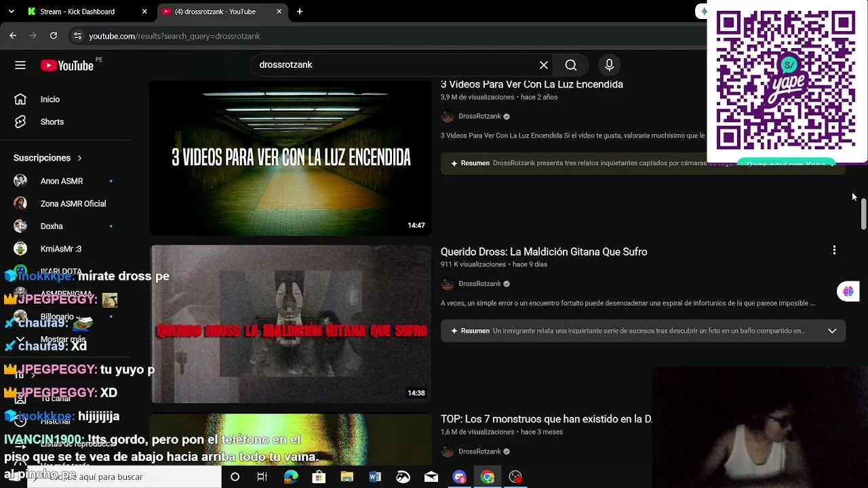Submit search with the magnifier button

571,65
